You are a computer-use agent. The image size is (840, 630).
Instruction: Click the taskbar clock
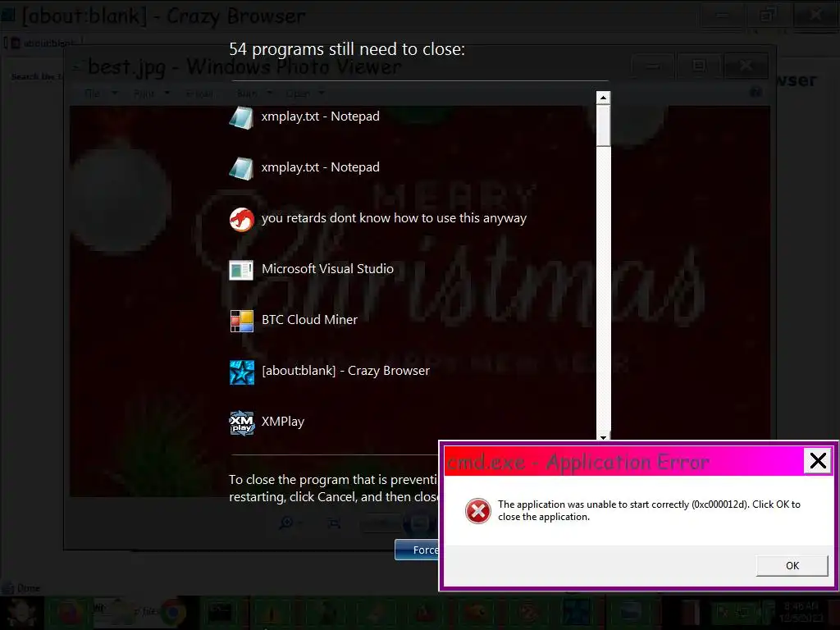pyautogui.click(x=801, y=612)
